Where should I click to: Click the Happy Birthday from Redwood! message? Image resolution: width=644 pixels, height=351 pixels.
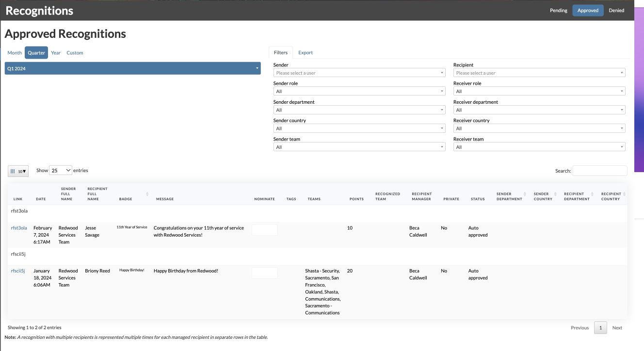pos(186,271)
